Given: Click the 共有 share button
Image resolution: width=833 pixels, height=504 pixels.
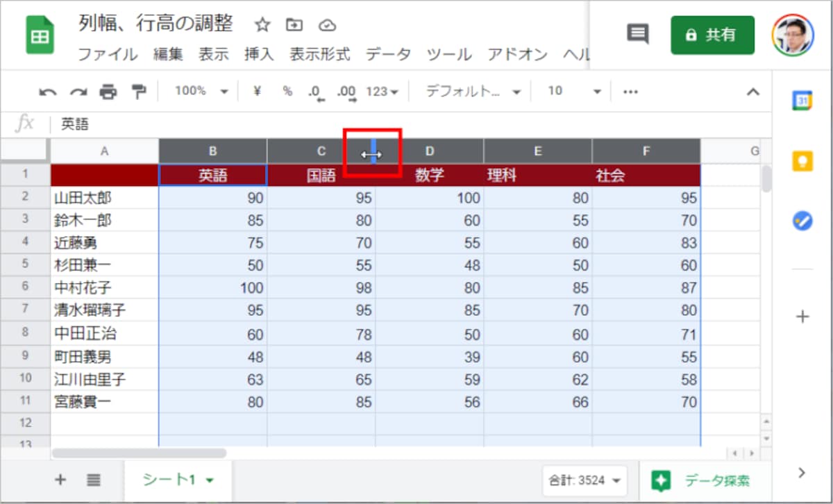Looking at the screenshot, I should (712, 35).
